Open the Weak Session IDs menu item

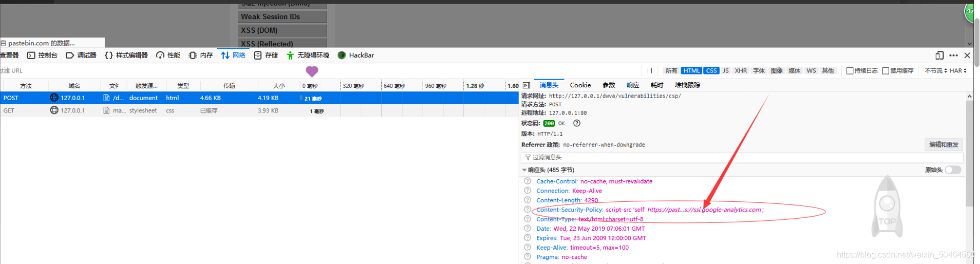pos(282,16)
